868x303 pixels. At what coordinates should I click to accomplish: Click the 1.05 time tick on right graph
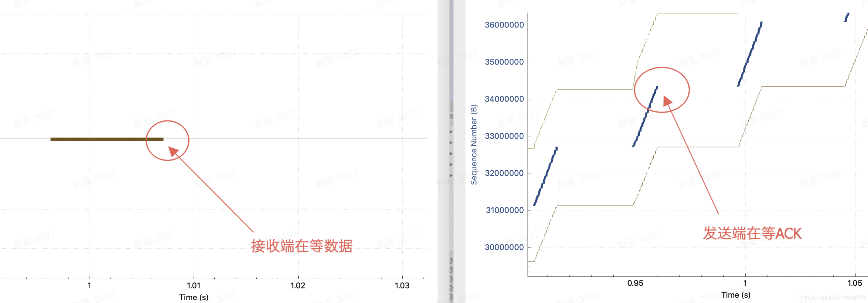(x=855, y=283)
